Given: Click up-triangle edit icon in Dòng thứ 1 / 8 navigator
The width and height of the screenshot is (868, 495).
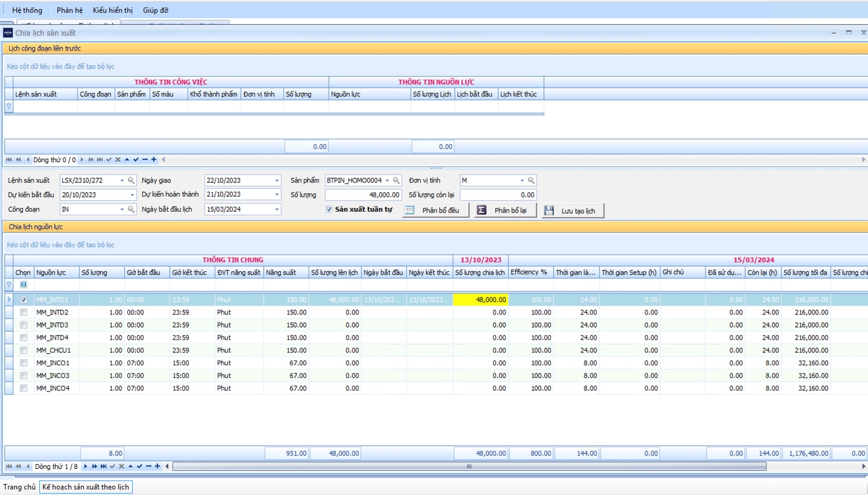Looking at the screenshot, I should 131,466.
